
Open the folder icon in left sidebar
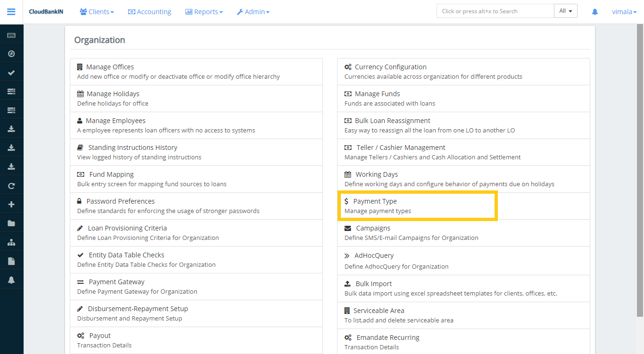(x=11, y=223)
